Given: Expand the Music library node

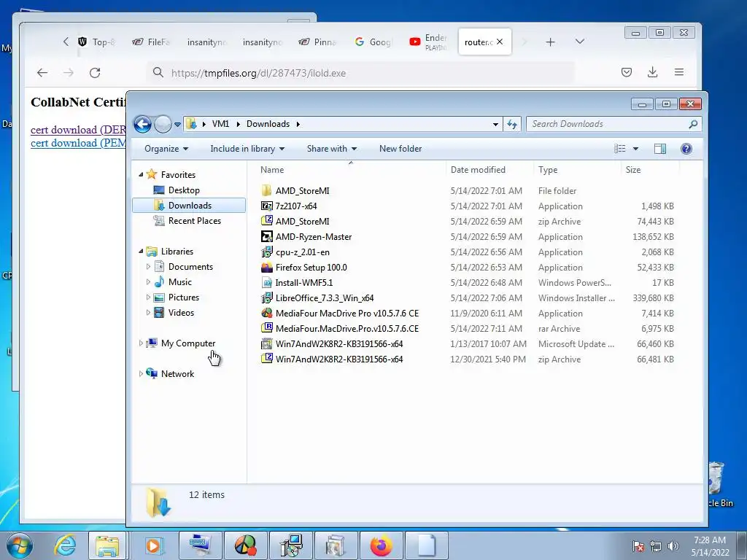Looking at the screenshot, I should pos(148,282).
